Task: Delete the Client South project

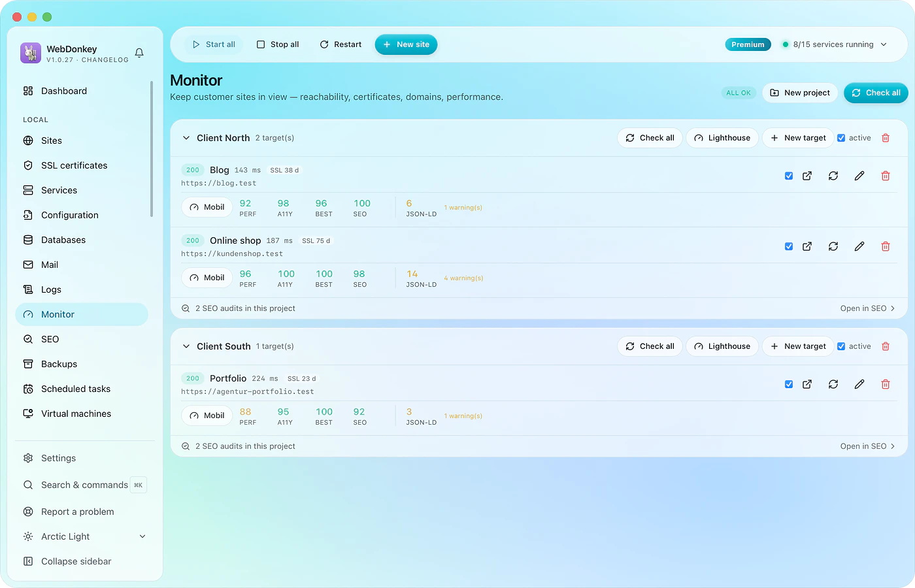Action: 886,346
